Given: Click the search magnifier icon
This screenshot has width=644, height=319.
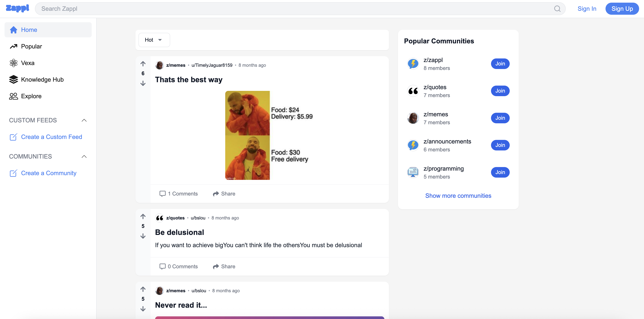Looking at the screenshot, I should click(557, 9).
